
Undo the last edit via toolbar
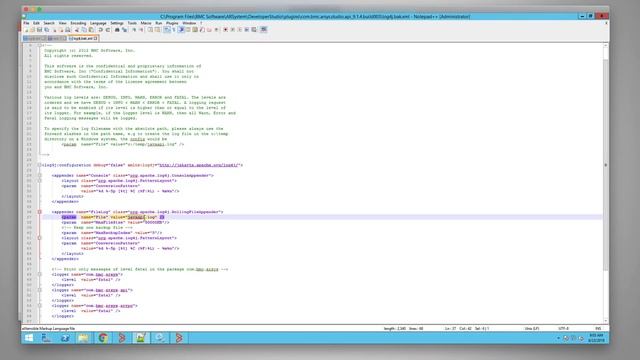point(100,30)
